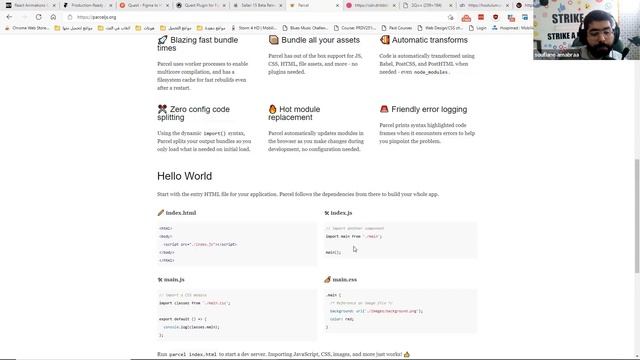Click the pencil icon beside index.html
The height and width of the screenshot is (360, 640).
[x=160, y=213]
